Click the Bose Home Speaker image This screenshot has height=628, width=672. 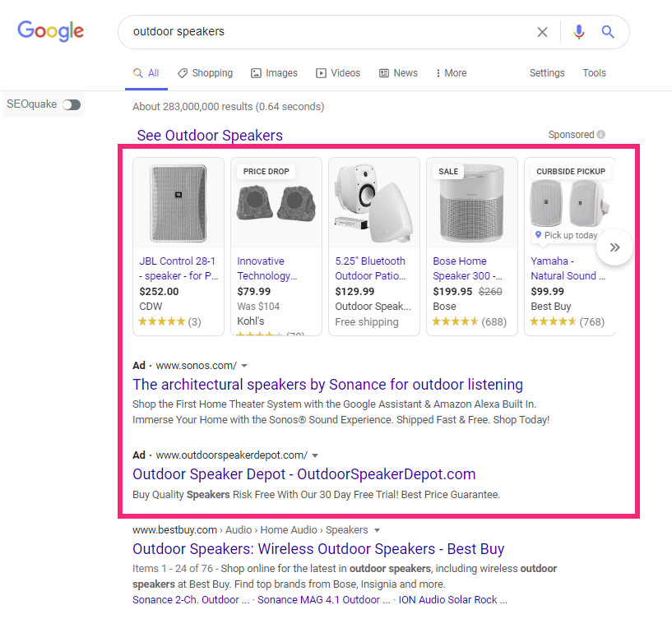(472, 204)
